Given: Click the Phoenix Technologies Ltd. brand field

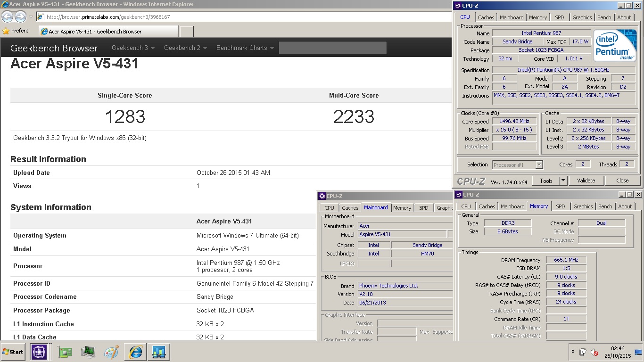Looking at the screenshot, I should (405, 286).
